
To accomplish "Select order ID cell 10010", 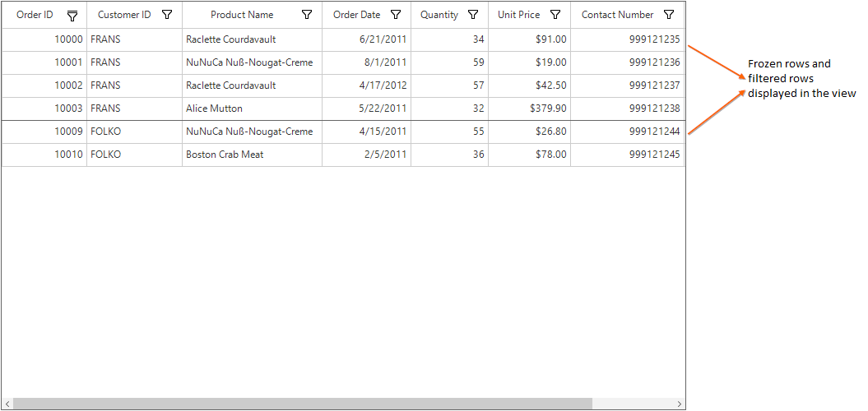I will pyautogui.click(x=44, y=155).
